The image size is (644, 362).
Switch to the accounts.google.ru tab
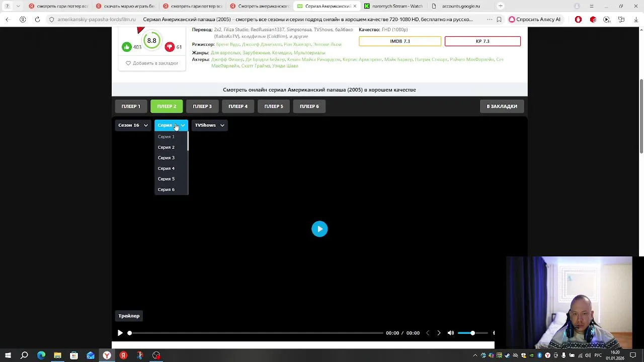[x=460, y=6]
